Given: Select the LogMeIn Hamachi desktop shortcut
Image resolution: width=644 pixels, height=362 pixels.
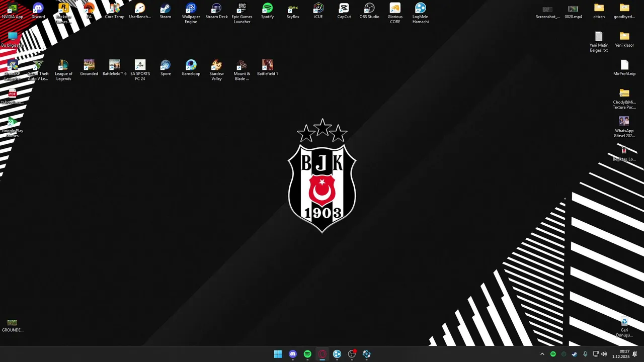Looking at the screenshot, I should point(421,13).
